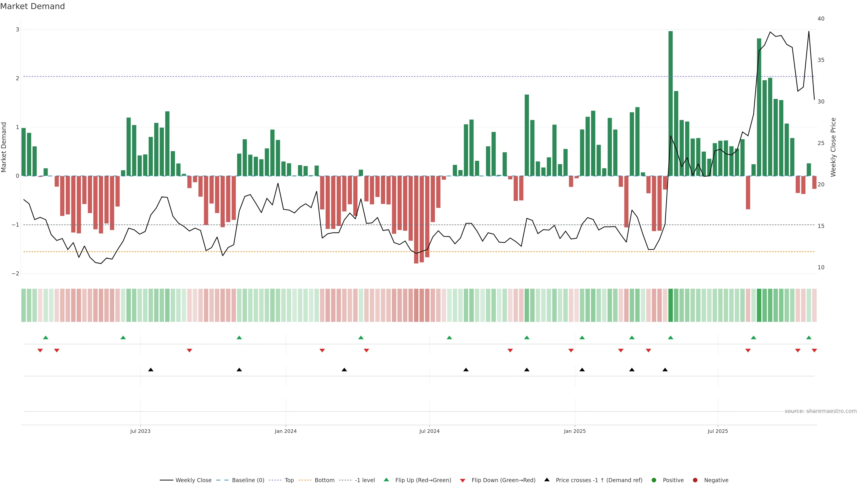Click the Jul 2024 x-axis label
The width and height of the screenshot is (868, 488).
[429, 432]
